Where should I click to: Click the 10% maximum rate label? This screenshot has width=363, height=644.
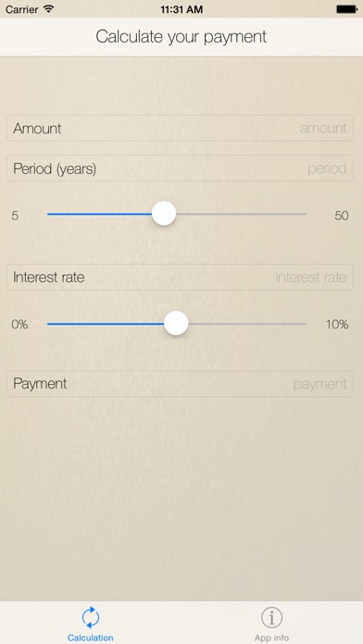(x=337, y=325)
